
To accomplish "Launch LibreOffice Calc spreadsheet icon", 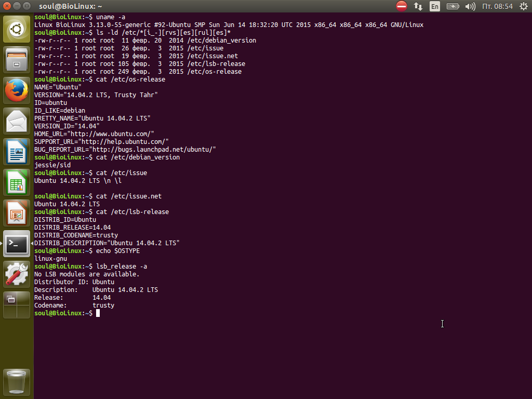I will [x=17, y=182].
